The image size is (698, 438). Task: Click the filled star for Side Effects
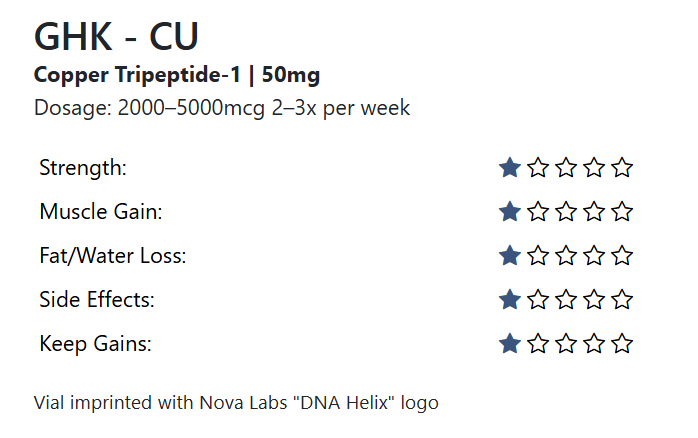pos(510,300)
